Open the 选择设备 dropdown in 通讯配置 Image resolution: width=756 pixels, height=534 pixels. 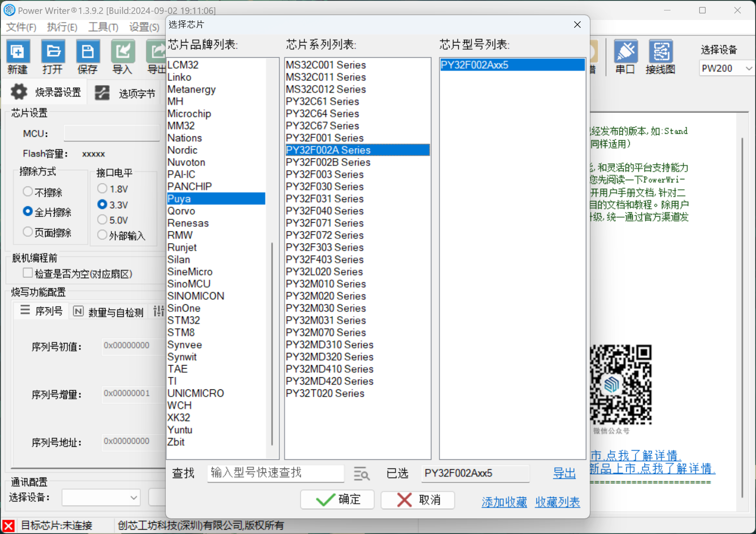point(101,498)
